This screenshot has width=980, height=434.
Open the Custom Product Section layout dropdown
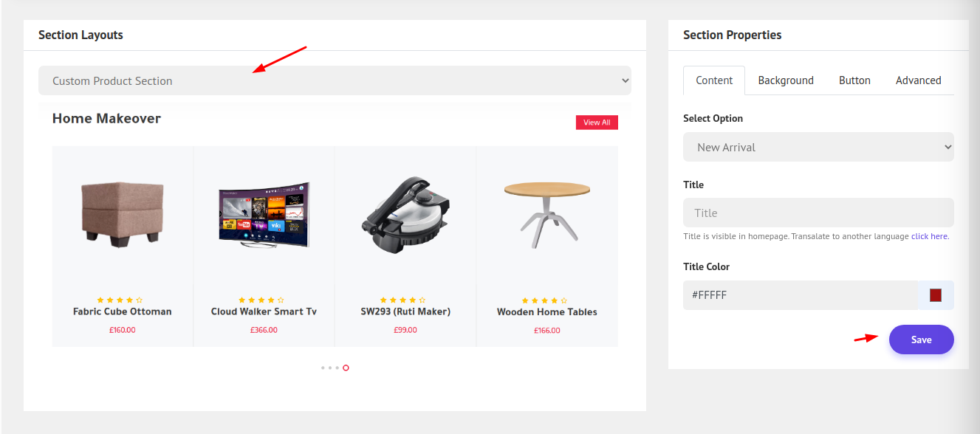click(334, 80)
